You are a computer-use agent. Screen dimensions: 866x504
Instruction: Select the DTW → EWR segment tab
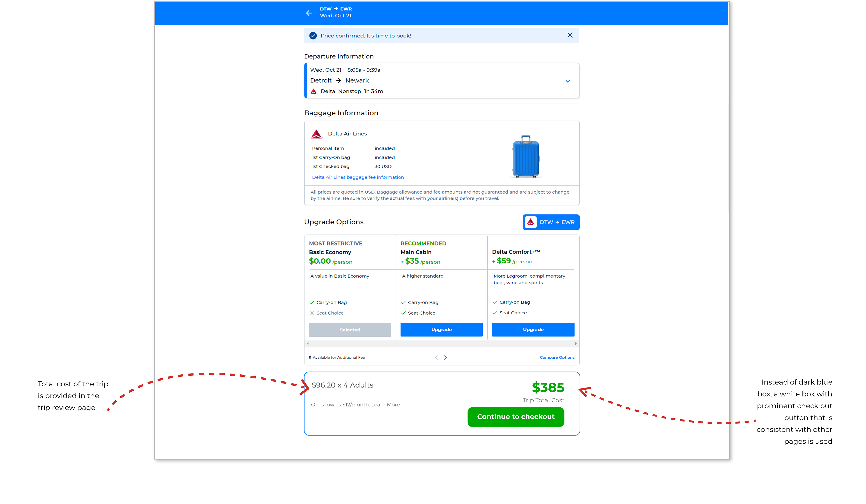click(x=551, y=222)
